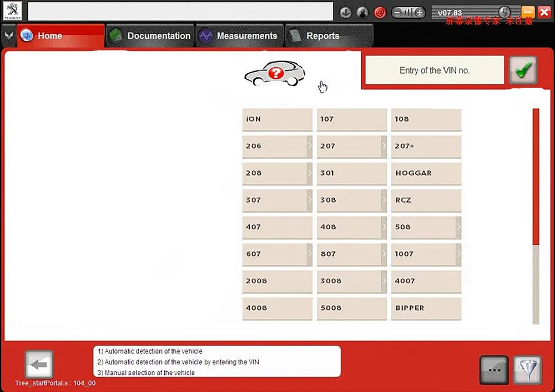Open the Measurements tab

[240, 36]
